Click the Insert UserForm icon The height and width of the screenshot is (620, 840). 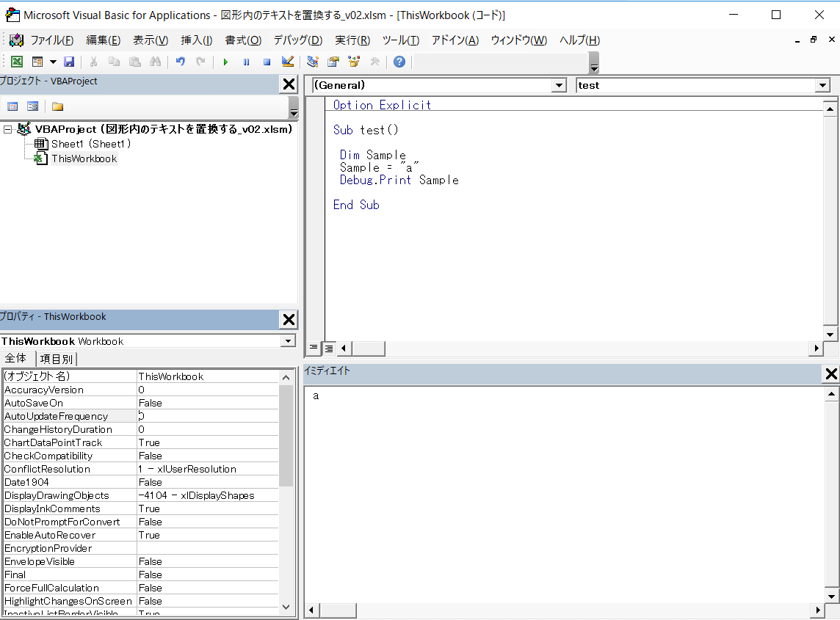(x=37, y=62)
